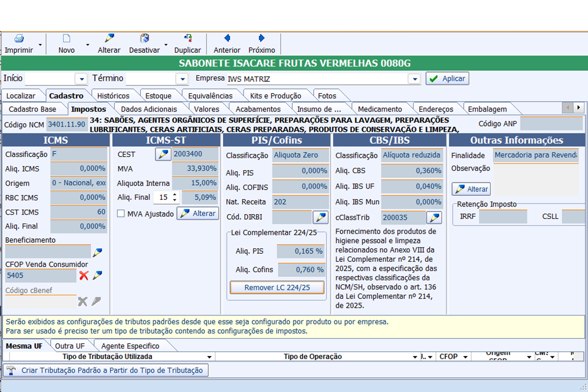Open the Início date dropdown
Image resolution: width=588 pixels, height=392 pixels.
click(82, 79)
